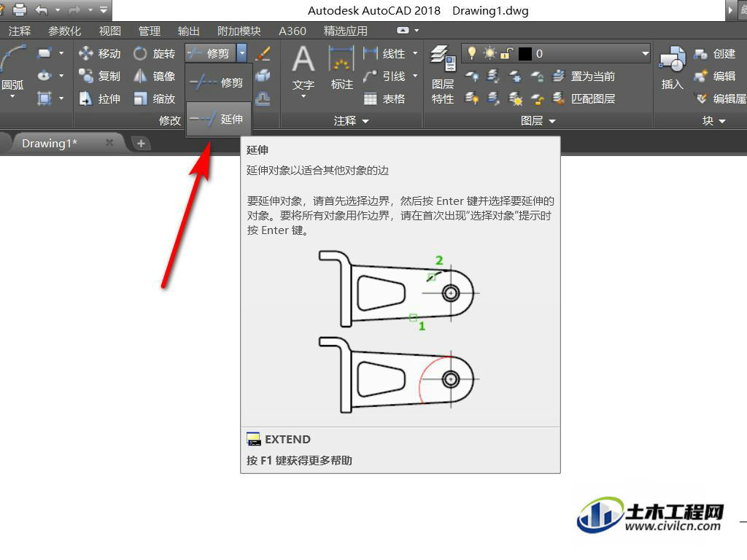This screenshot has width=747, height=560.
Task: Select the Mirror (镜像) tool
Action: point(155,76)
